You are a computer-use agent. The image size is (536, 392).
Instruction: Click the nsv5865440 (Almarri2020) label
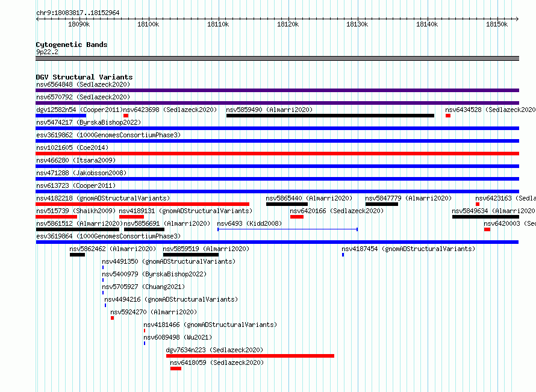(309, 198)
